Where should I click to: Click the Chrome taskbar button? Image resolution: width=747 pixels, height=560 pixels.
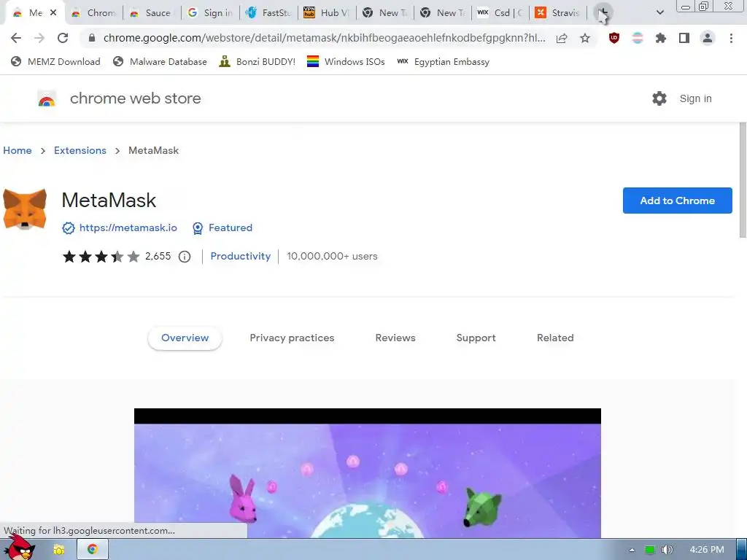click(x=93, y=550)
